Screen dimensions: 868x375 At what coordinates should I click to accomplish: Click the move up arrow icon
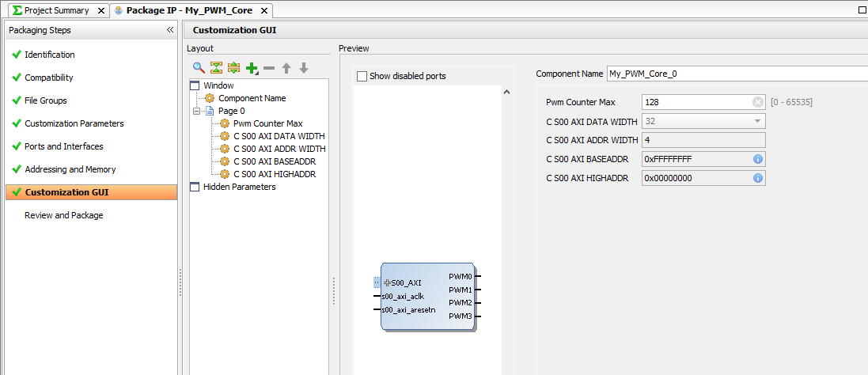[286, 68]
